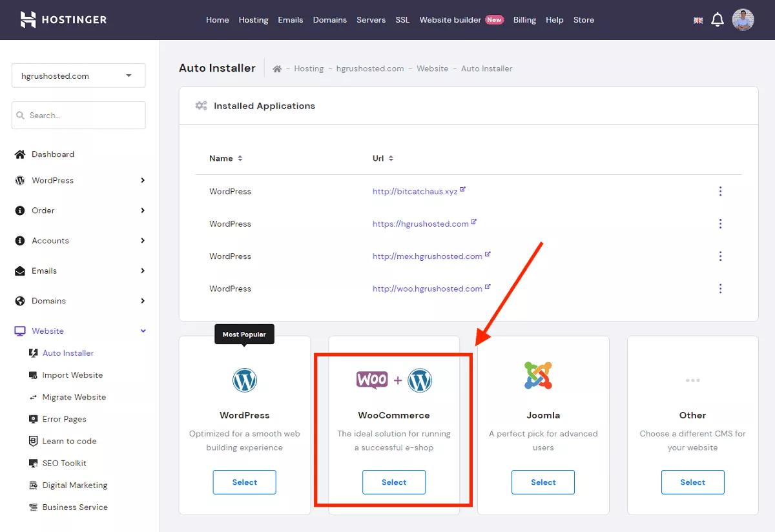
Task: Click the Order info icon
Action: click(19, 210)
